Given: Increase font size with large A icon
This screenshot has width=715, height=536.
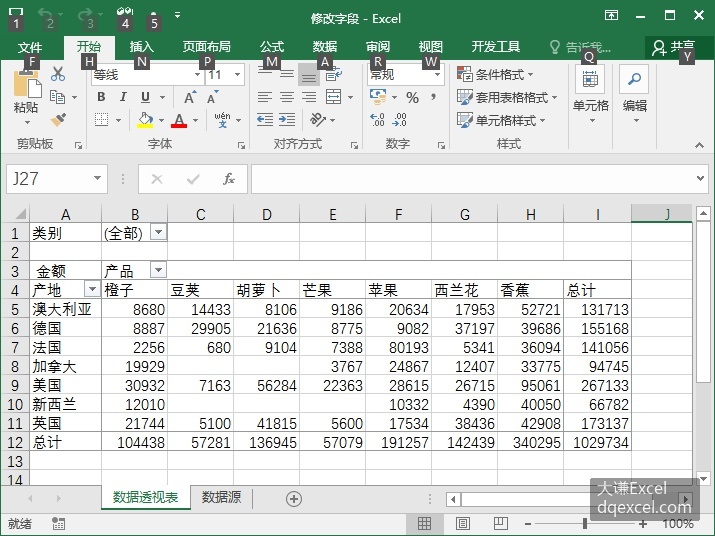Looking at the screenshot, I should pyautogui.click(x=190, y=97).
